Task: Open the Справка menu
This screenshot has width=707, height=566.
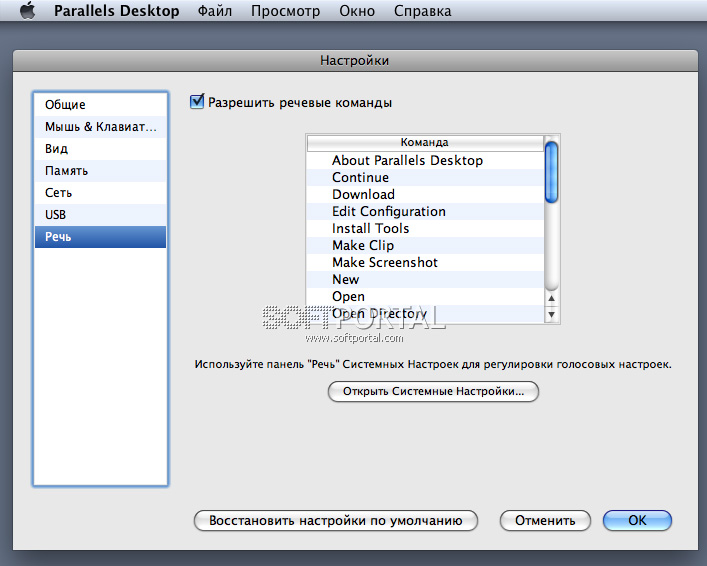Action: pos(422,11)
